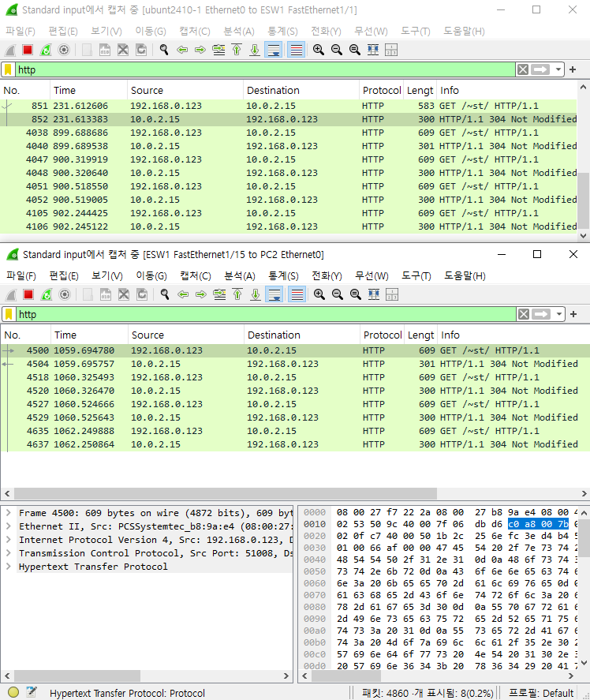The height and width of the screenshot is (700, 590).
Task: Click packet list horizontal scrollbar in bottom window
Action: (226, 493)
